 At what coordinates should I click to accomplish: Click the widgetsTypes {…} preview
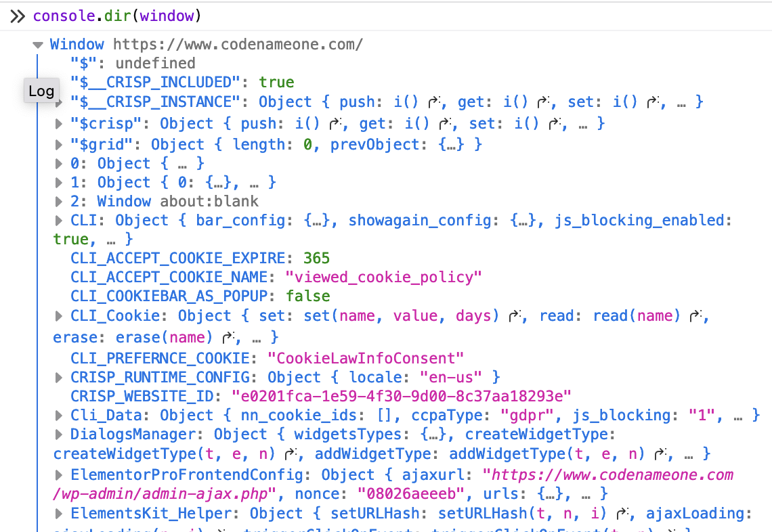coord(433,435)
